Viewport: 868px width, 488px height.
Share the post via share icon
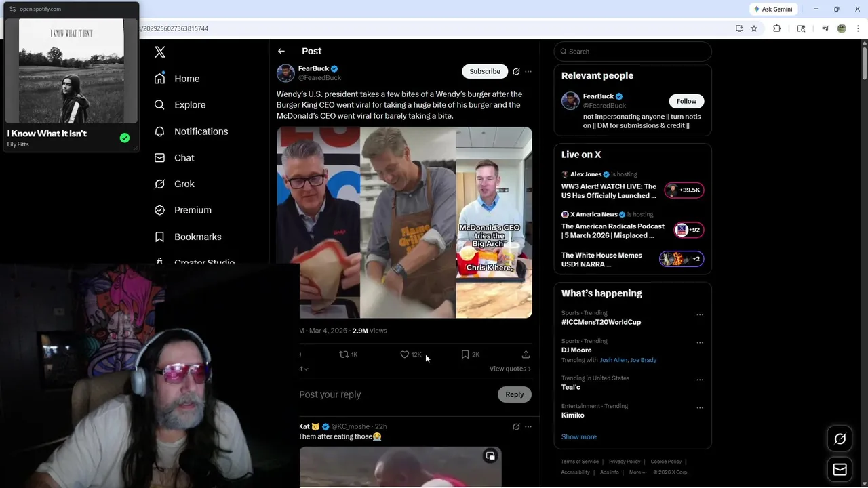[x=526, y=354]
